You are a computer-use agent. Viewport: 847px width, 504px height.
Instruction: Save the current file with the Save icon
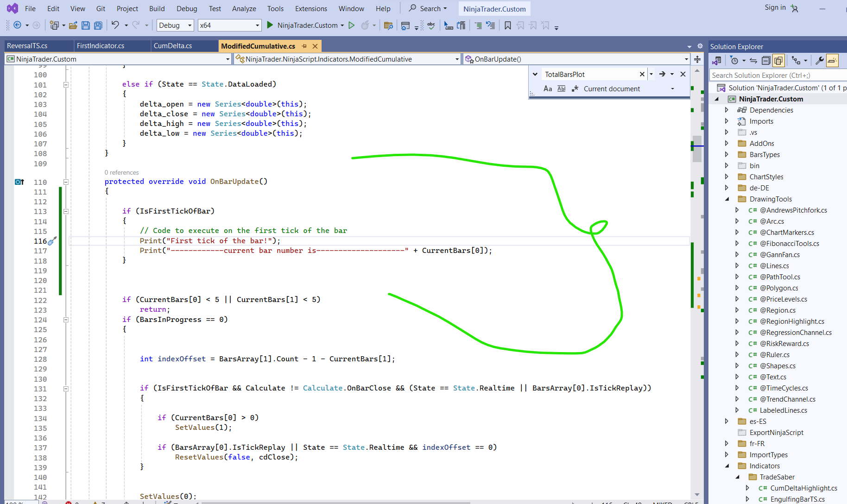[86, 25]
